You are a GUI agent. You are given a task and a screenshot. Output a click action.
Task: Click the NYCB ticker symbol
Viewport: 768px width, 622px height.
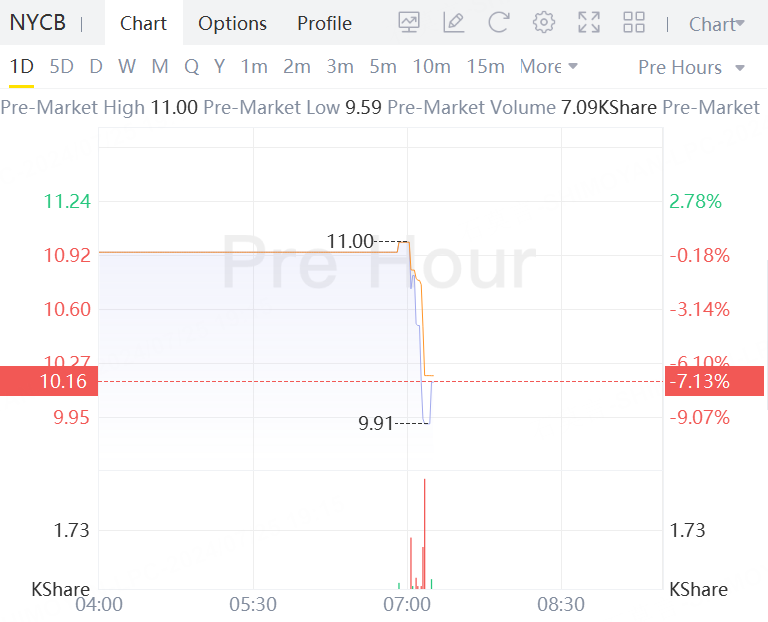38,23
